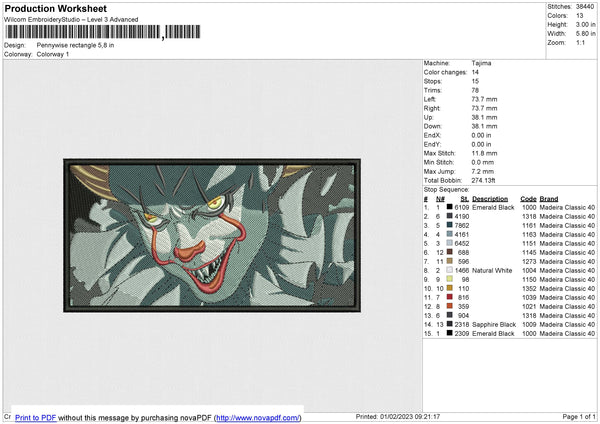Select the 'Production Worksheet' title

56,8
